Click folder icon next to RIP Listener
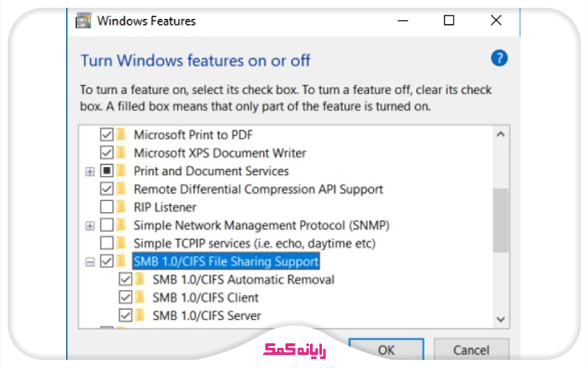 click(x=121, y=207)
